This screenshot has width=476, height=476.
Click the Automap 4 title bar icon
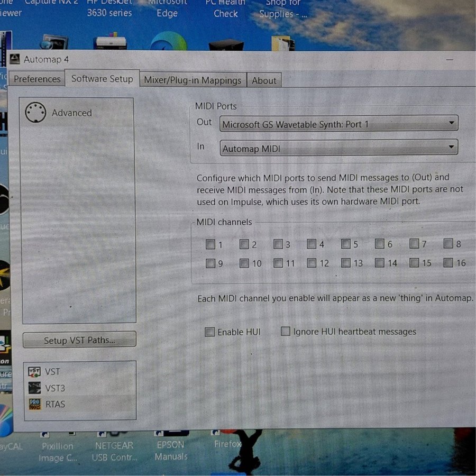(x=15, y=59)
